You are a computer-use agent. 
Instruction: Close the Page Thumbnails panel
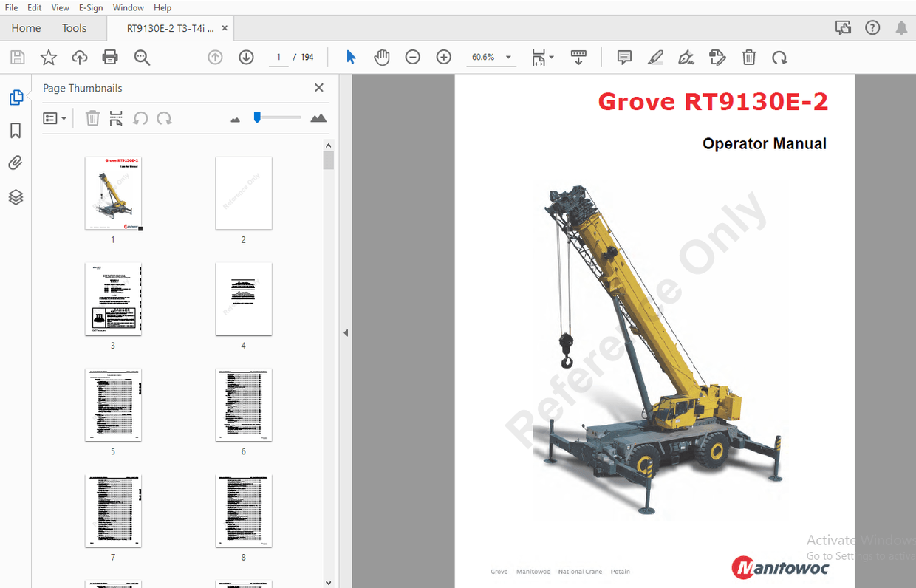[318, 87]
